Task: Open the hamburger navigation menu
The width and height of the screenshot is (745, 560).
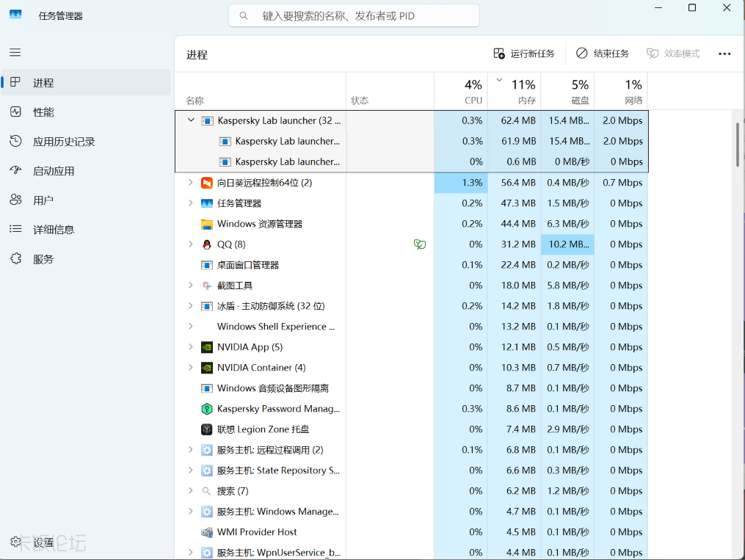Action: click(15, 52)
